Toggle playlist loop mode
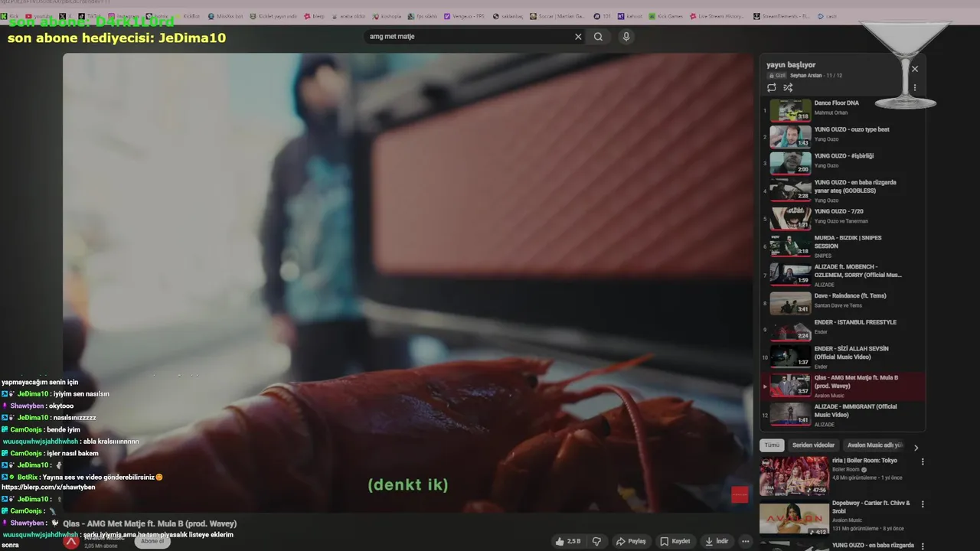Screen dimensions: 980x551 [x=771, y=88]
